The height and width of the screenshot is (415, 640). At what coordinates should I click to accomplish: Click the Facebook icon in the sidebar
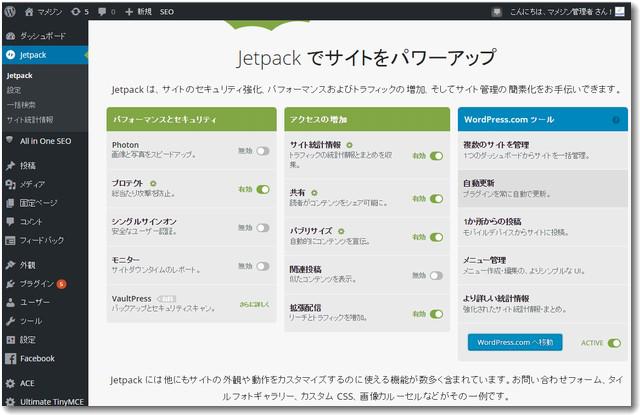pyautogui.click(x=11, y=359)
